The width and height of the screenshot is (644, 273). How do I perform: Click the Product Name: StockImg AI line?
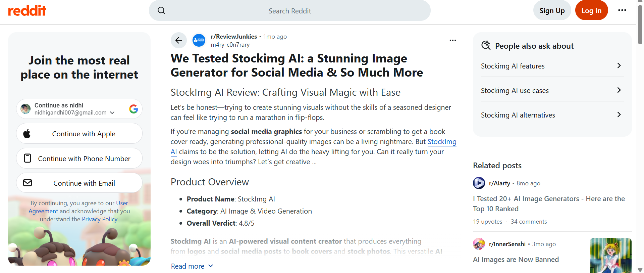[231, 199]
